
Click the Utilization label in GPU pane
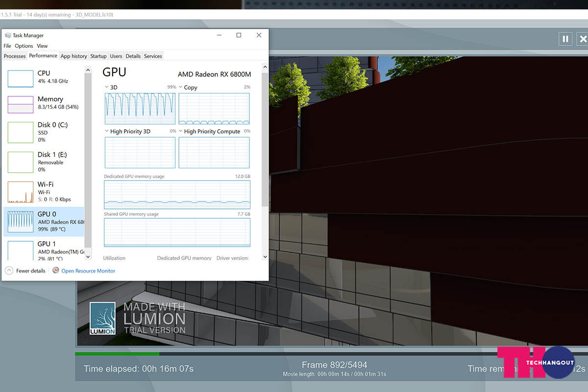point(114,258)
